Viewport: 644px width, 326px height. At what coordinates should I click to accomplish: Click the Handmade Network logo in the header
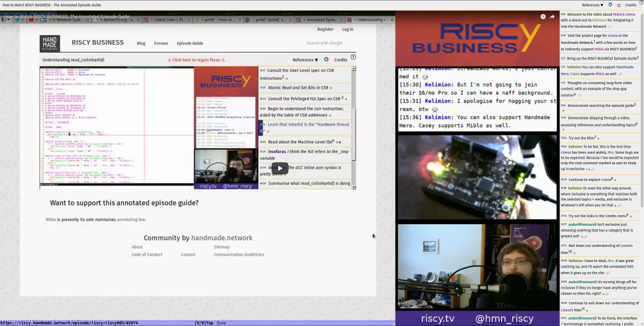point(50,42)
